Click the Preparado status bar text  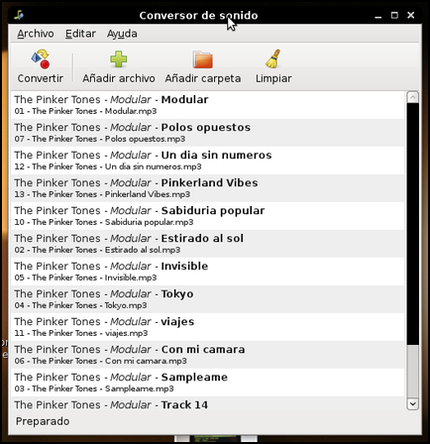pyautogui.click(x=43, y=421)
